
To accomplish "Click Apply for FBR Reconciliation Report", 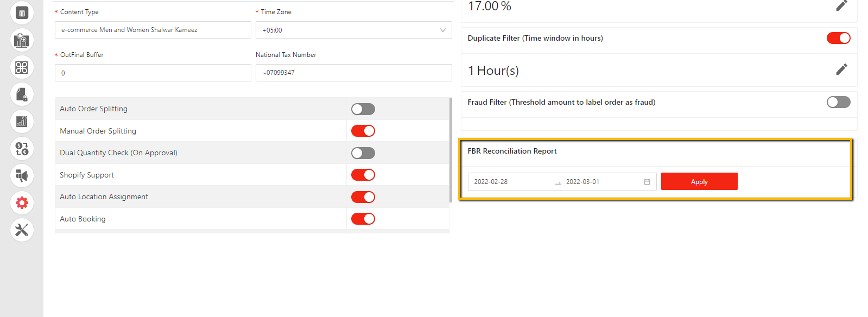I will [699, 182].
